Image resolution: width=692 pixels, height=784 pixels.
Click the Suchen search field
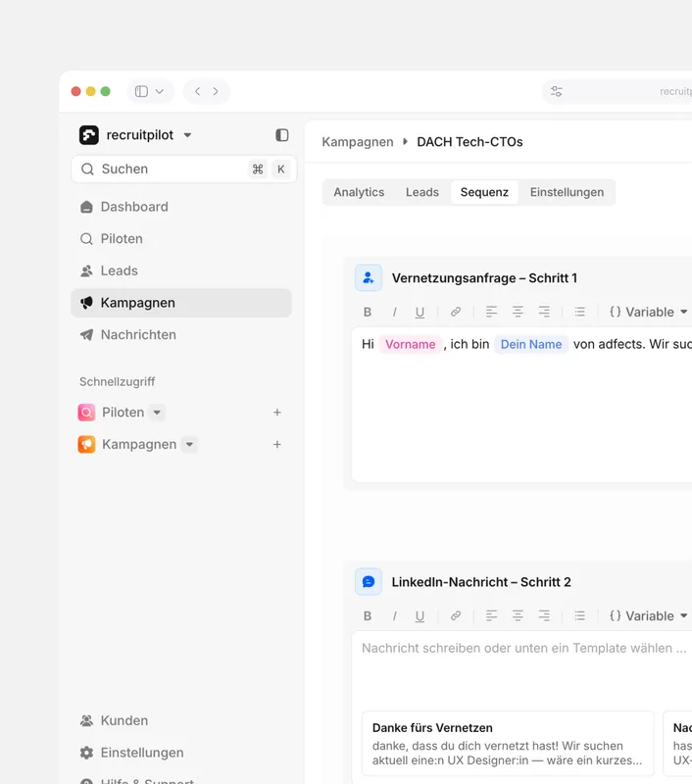(x=184, y=169)
